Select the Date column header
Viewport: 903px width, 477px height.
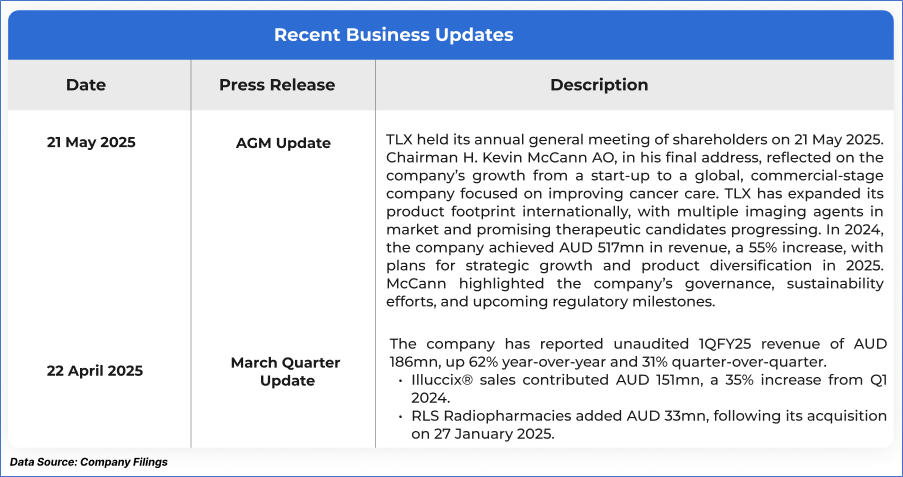pos(86,85)
